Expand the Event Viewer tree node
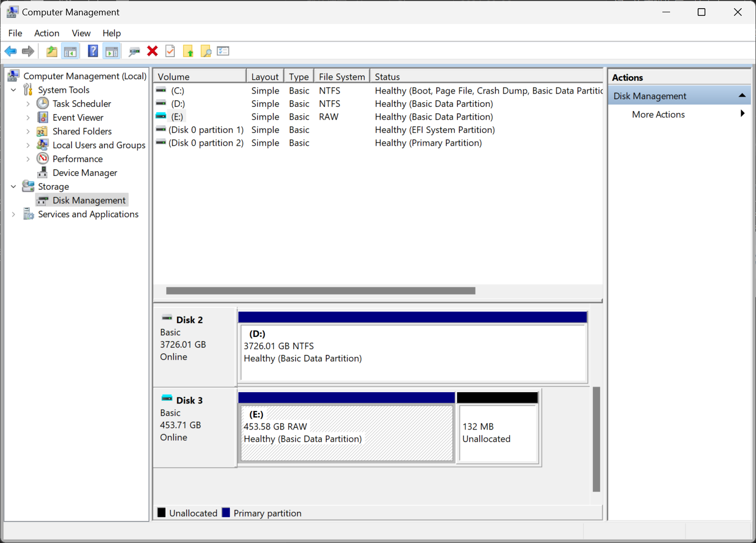Viewport: 756px width, 543px height. pyautogui.click(x=28, y=118)
